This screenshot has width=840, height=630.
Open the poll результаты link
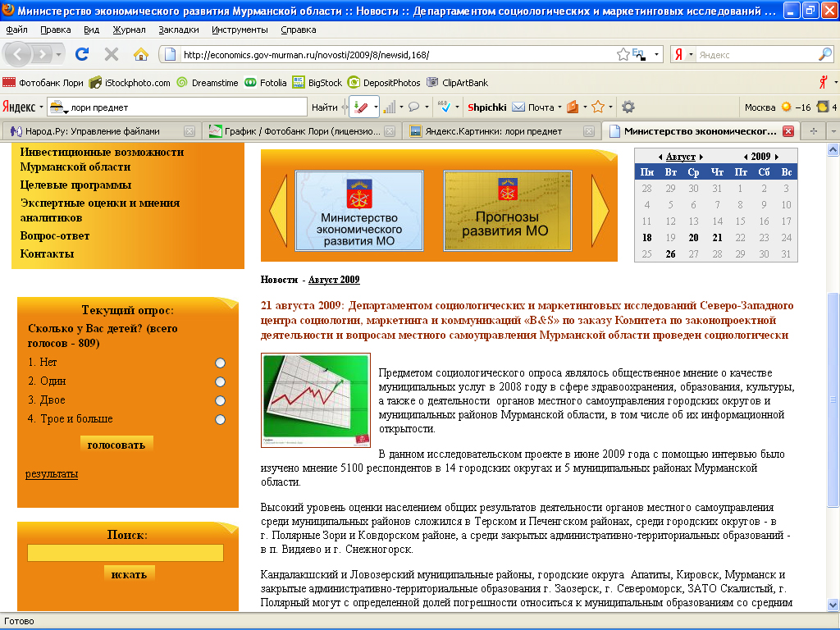52,473
